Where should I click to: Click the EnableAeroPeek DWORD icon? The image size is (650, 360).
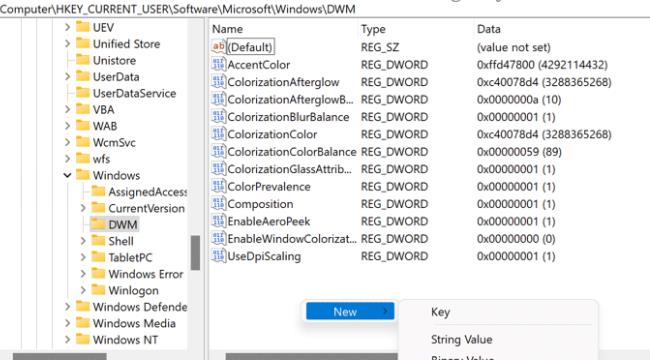pyautogui.click(x=218, y=221)
